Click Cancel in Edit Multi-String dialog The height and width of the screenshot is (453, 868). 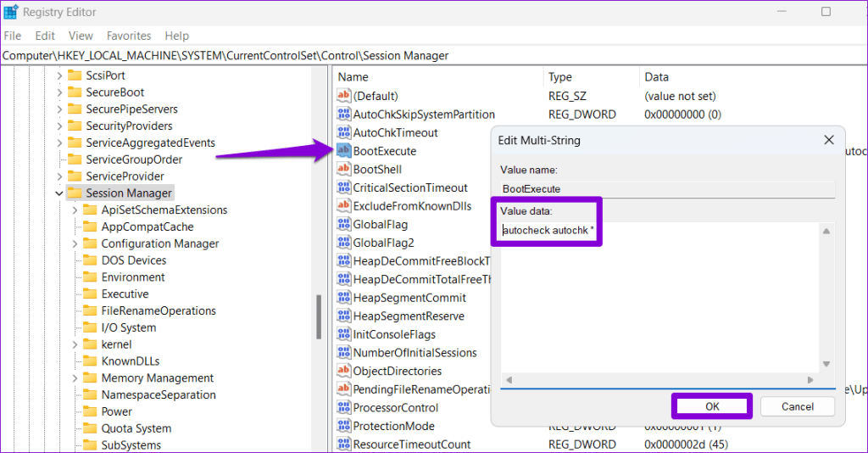click(798, 406)
